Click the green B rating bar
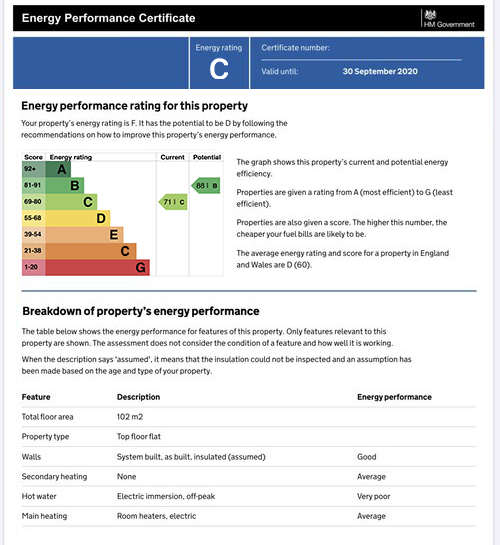The height and width of the screenshot is (545, 500). pos(65,186)
